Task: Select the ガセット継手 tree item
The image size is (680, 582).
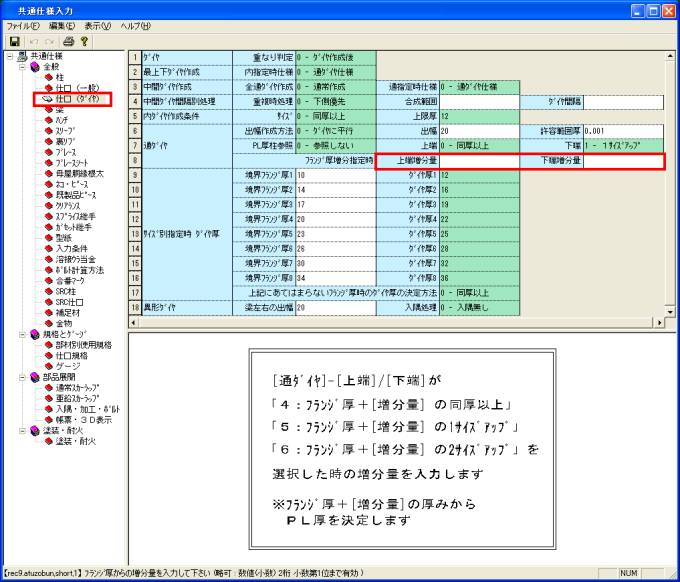Action: coord(73,227)
